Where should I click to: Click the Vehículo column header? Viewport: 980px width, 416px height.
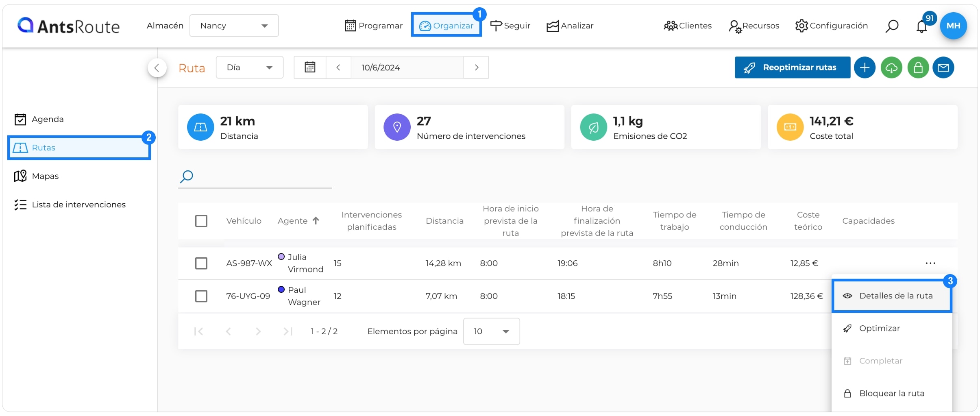244,221
